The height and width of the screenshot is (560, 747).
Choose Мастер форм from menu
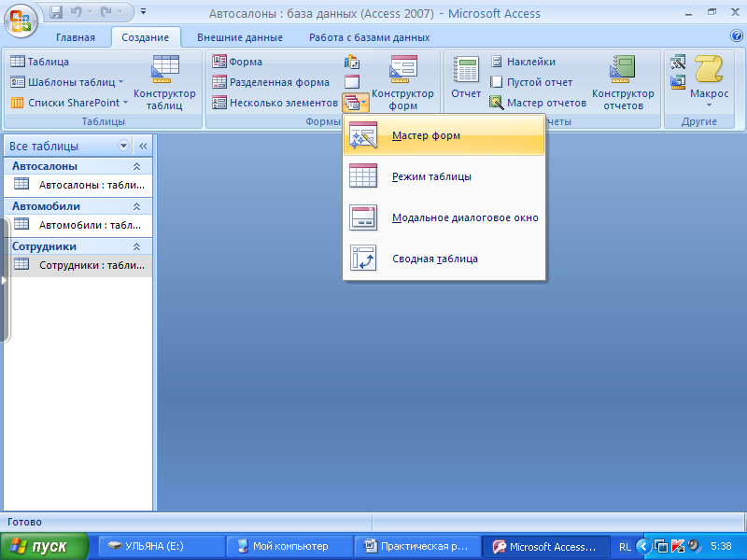click(444, 135)
